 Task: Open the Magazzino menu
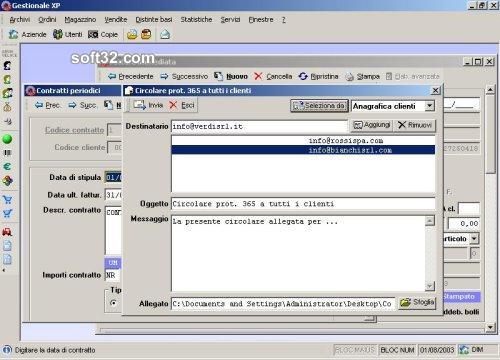80,20
